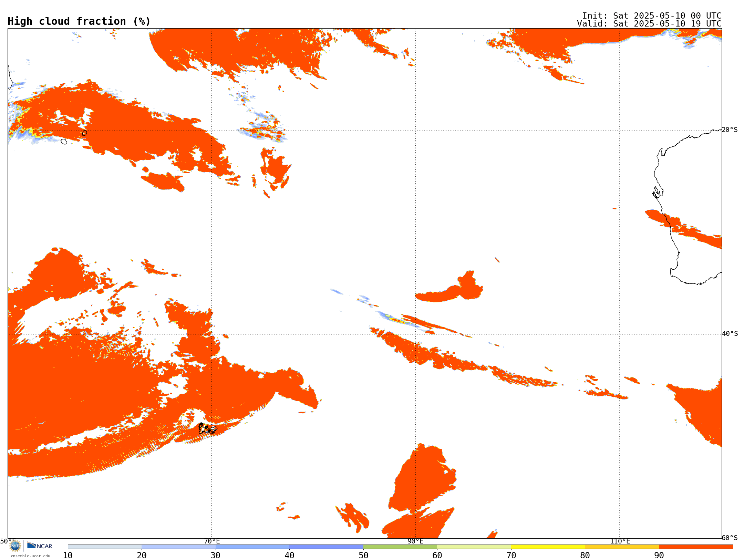Click the 'High cloud fraction (%)' title
Viewport: 744px width, 560px height.
pos(79,21)
